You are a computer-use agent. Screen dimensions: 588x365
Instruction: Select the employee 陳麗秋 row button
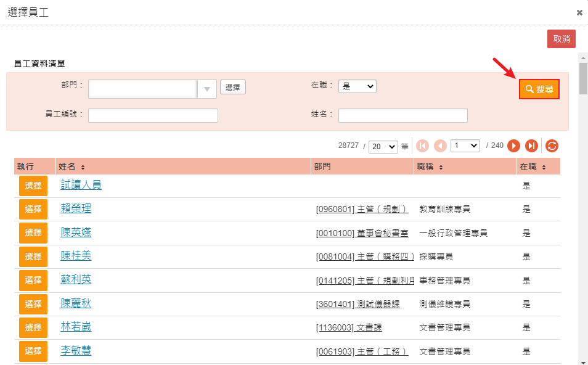(x=33, y=304)
